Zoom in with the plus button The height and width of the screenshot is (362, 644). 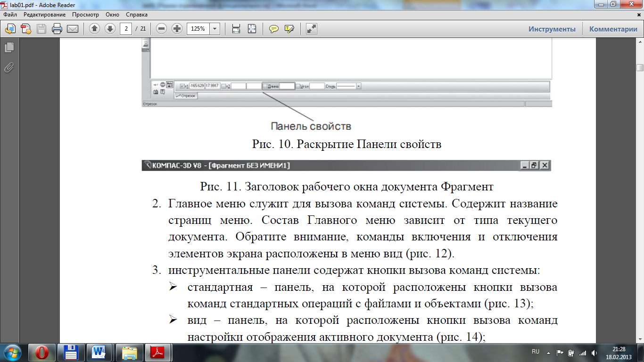click(177, 29)
